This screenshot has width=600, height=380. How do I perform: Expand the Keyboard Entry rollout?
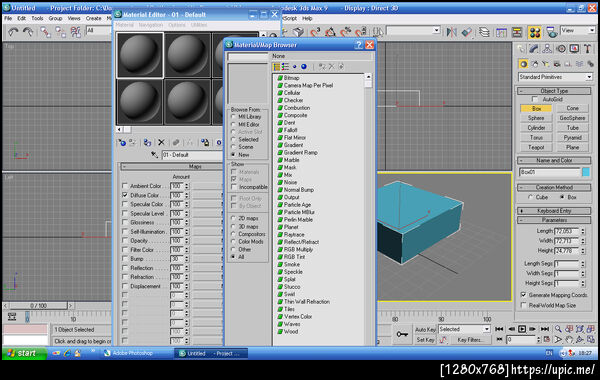[554, 211]
